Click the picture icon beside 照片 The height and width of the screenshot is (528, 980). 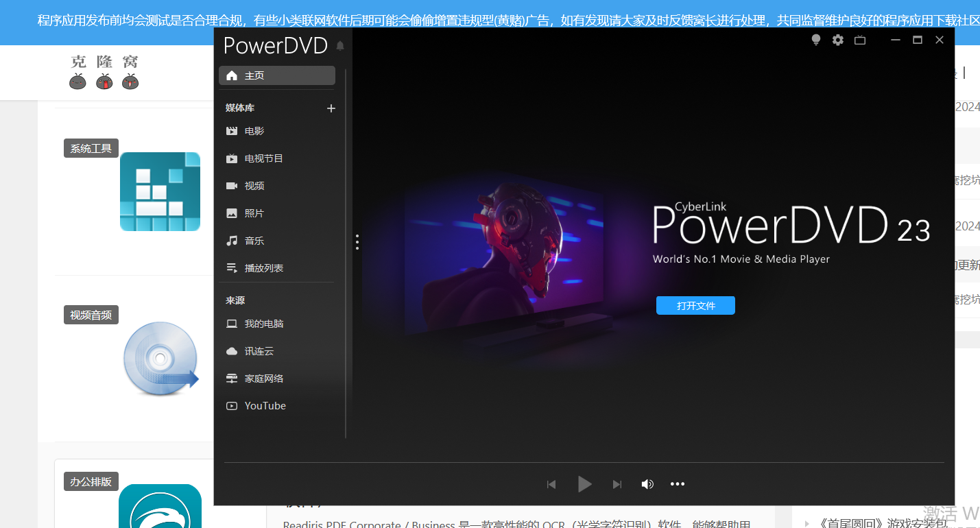[232, 213]
